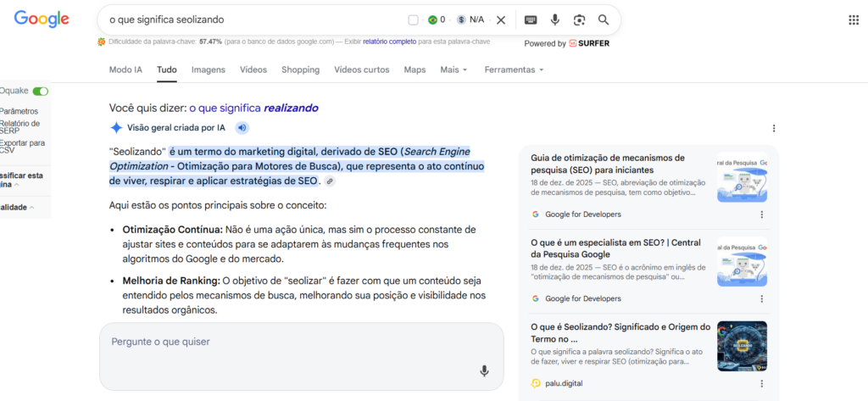The height and width of the screenshot is (401, 868).
Task: Click 'Optimização Contínua:' bullet heading
Action: (172, 229)
